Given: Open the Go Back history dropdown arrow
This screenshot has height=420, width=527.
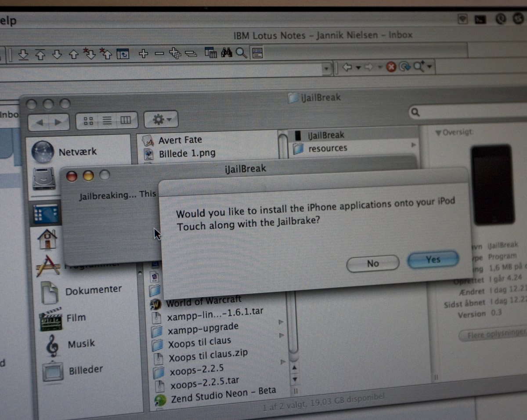Looking at the screenshot, I should [x=358, y=68].
